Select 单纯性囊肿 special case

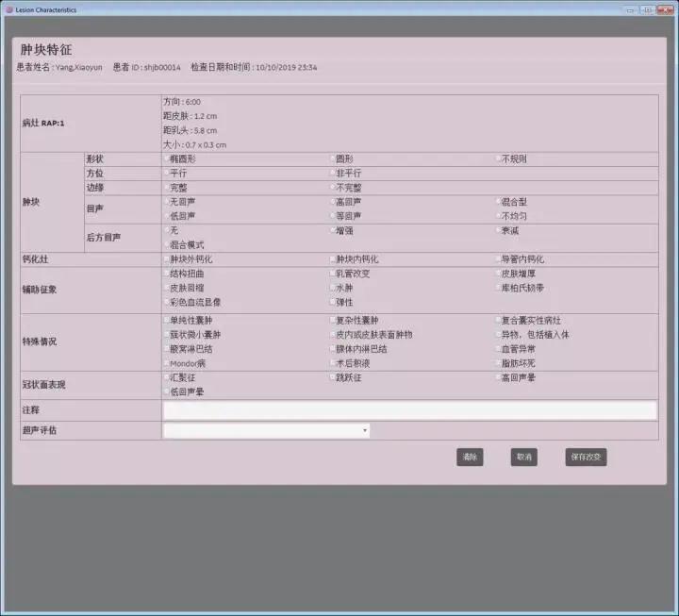(166, 321)
